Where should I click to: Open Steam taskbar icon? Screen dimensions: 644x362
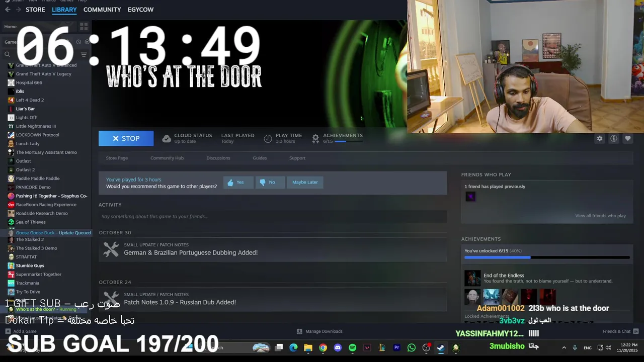tap(441, 347)
